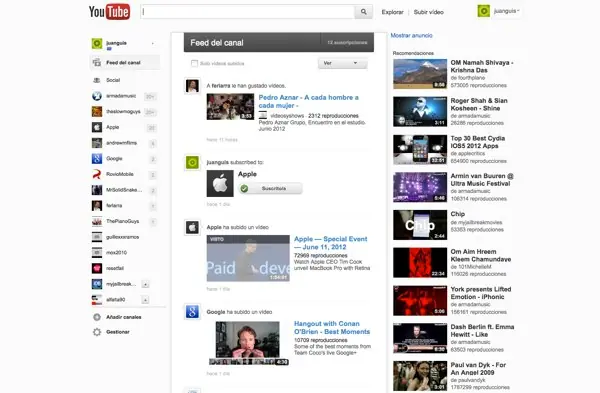Image resolution: width=600 pixels, height=393 pixels.
Task: Open the Explorar link
Action: (x=392, y=12)
